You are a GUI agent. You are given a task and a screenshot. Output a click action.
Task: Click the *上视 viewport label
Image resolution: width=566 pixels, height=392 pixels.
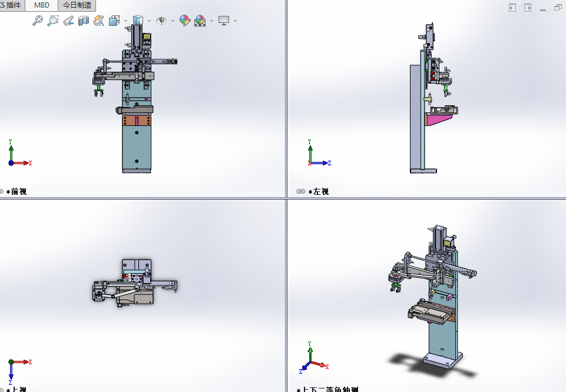coord(16,389)
